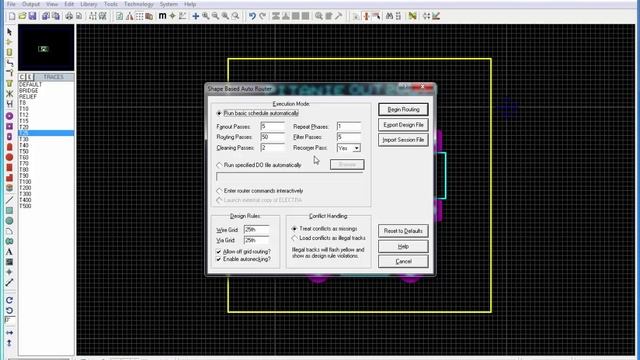The height and width of the screenshot is (360, 640).
Task: Click the Import Session File button
Action: [x=403, y=140]
